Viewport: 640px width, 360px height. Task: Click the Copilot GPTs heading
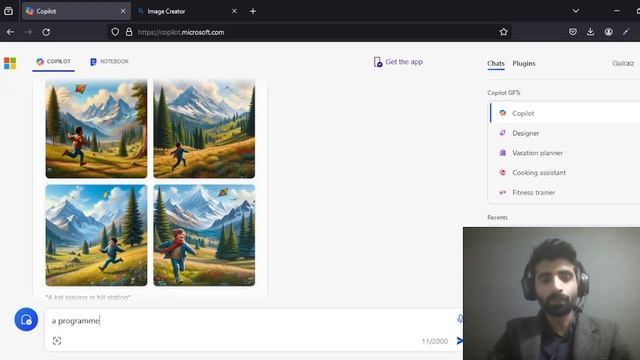pos(504,93)
